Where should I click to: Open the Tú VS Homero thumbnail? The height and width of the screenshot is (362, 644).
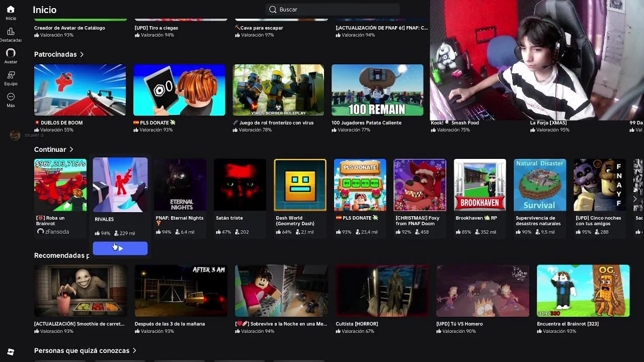pos(482,291)
